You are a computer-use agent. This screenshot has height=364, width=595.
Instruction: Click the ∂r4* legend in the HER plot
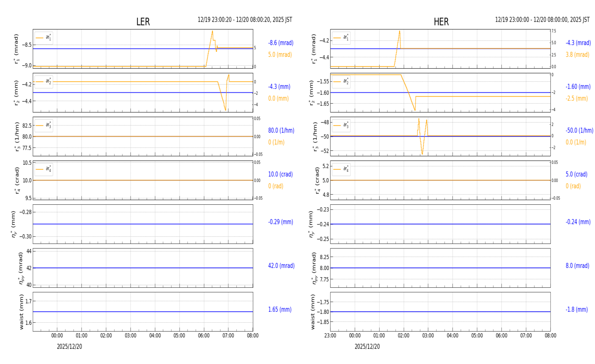click(x=341, y=169)
